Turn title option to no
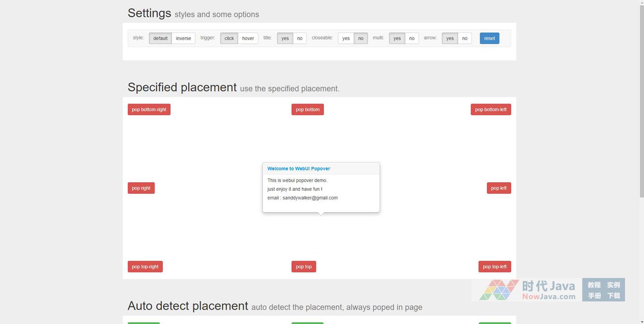The image size is (644, 324). point(300,38)
